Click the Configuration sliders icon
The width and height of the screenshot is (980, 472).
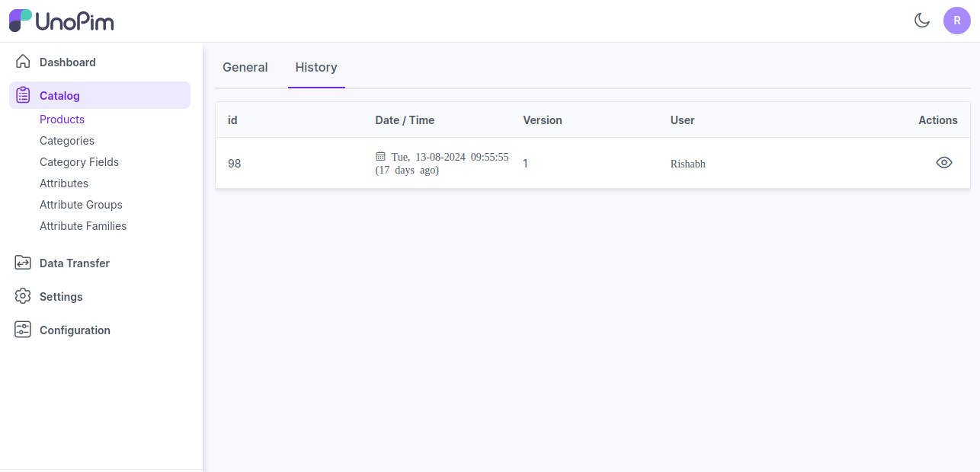tap(23, 330)
